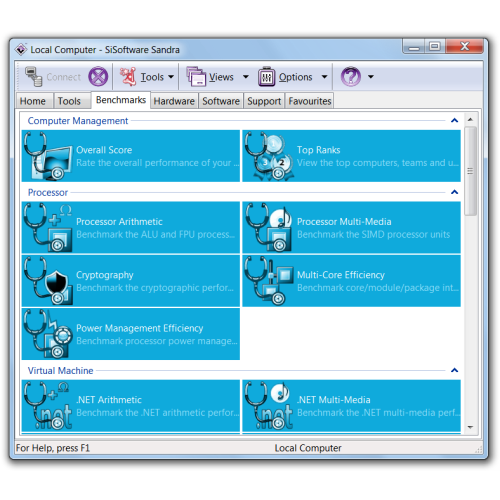Collapse the Processor section
This screenshot has width=500, height=500.
pos(454,192)
